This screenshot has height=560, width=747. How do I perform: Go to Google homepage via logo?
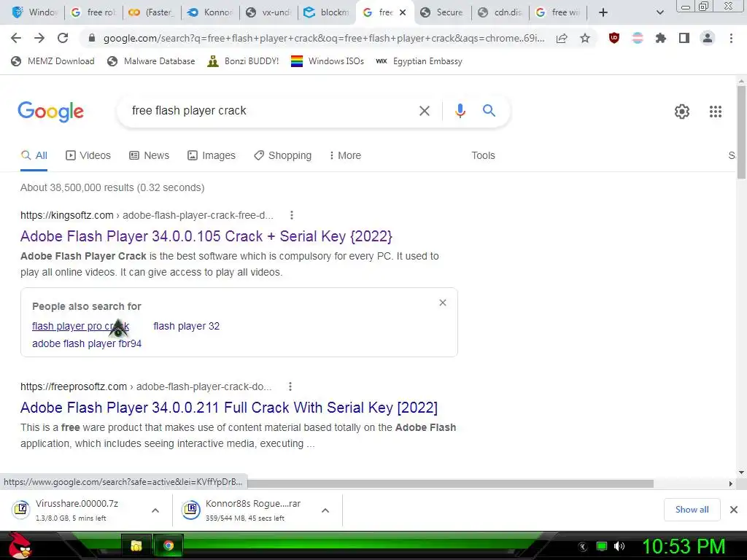point(50,112)
